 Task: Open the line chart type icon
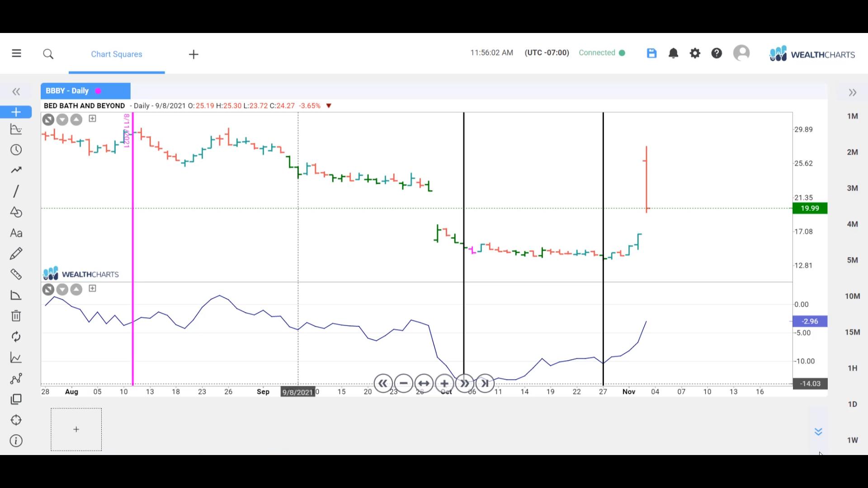pyautogui.click(x=16, y=358)
